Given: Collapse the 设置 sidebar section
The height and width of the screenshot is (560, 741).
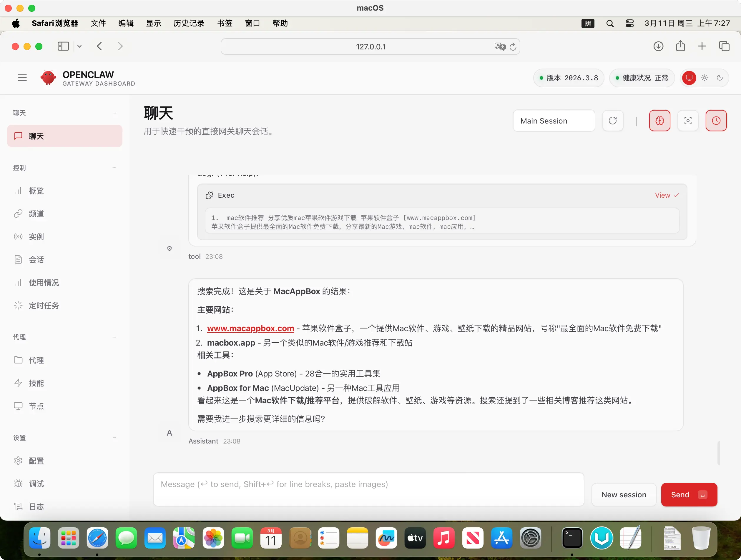Looking at the screenshot, I should (114, 438).
